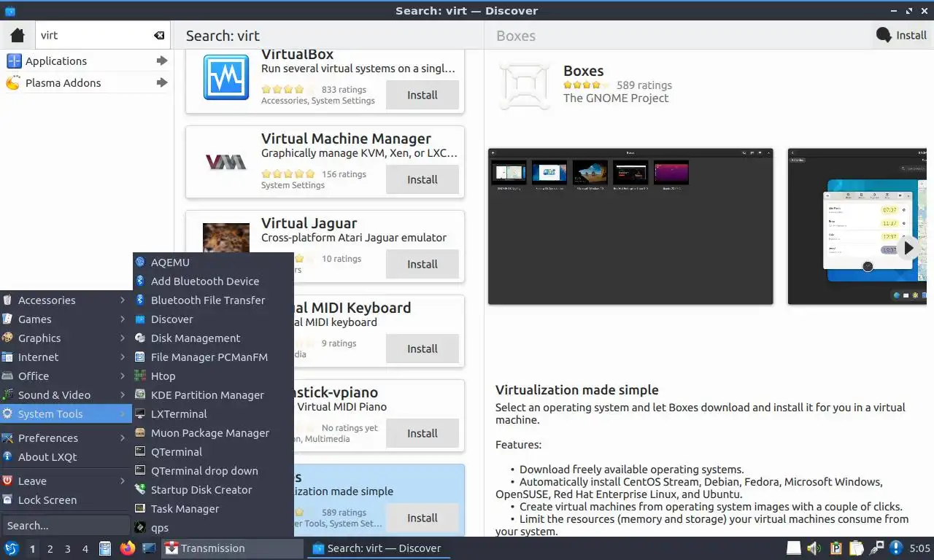This screenshot has height=560, width=934.
Task: Open About LXQt menu entry
Action: click(66, 457)
